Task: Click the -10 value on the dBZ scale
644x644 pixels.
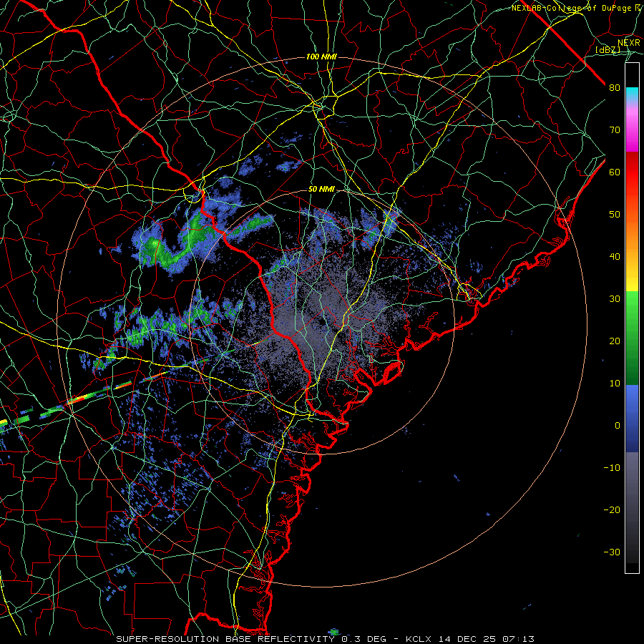Action: pos(612,468)
